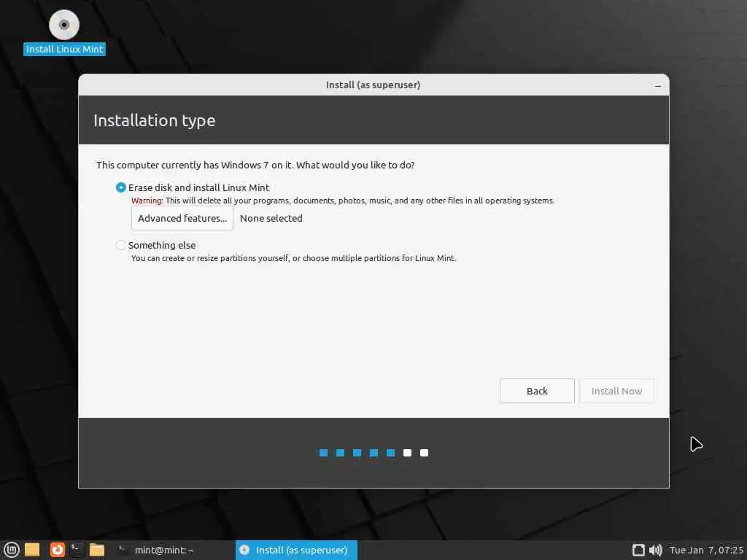Open the network tray icon
Screen dimensions: 747x560
click(x=638, y=550)
